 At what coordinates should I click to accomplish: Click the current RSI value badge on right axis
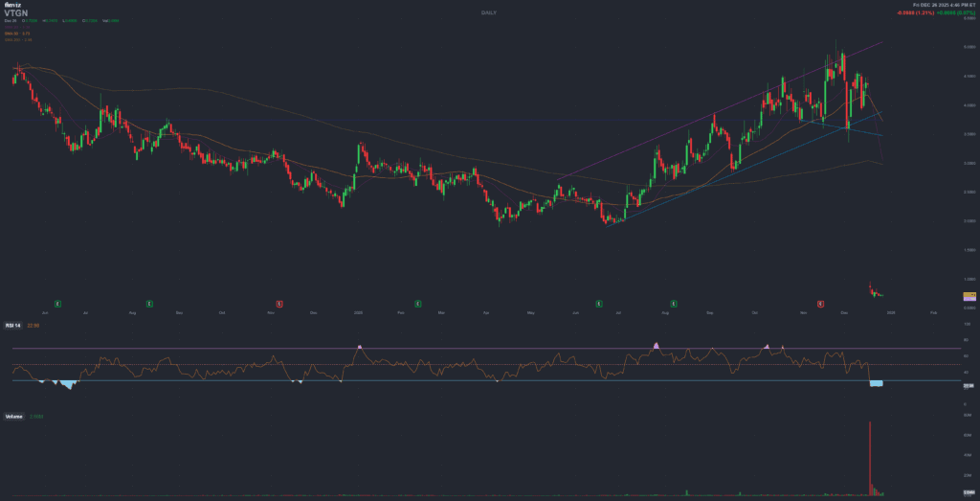click(969, 385)
